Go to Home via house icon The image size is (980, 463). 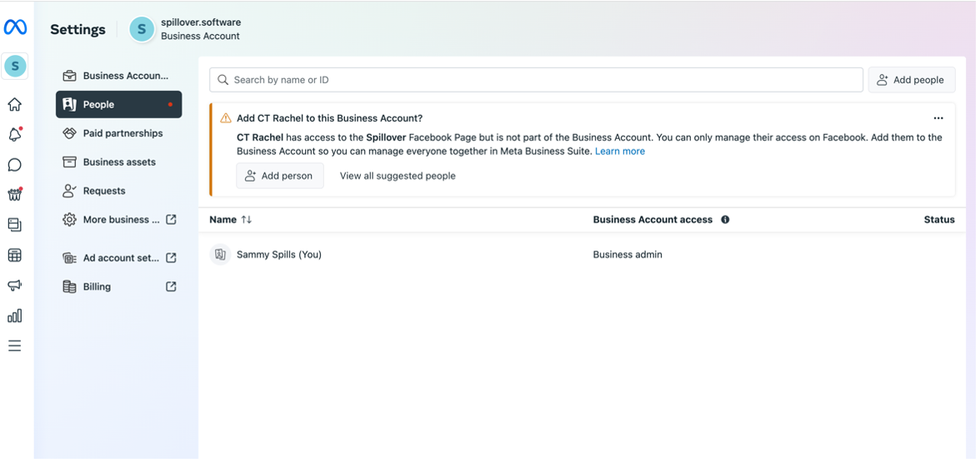click(14, 104)
